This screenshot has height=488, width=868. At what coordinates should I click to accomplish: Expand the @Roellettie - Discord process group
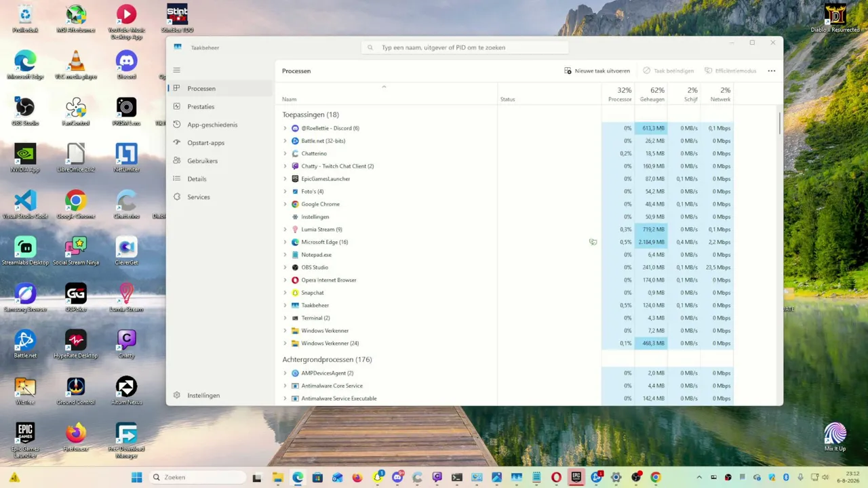click(285, 128)
